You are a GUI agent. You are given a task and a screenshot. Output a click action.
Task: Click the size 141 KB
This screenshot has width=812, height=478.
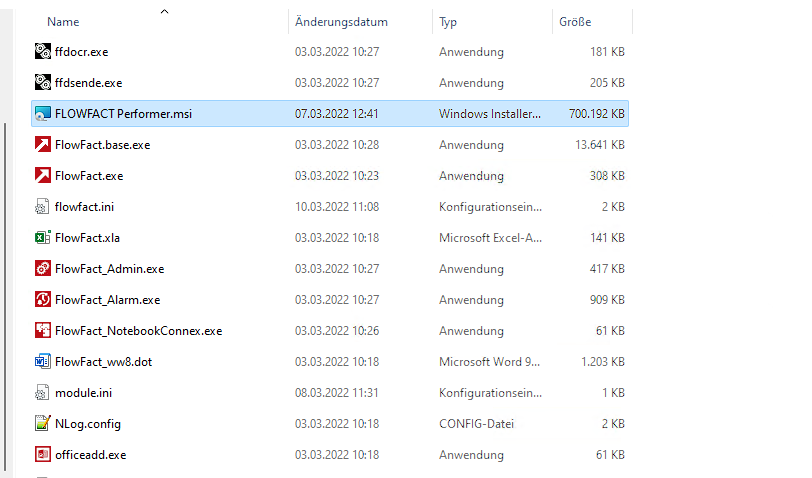click(607, 238)
